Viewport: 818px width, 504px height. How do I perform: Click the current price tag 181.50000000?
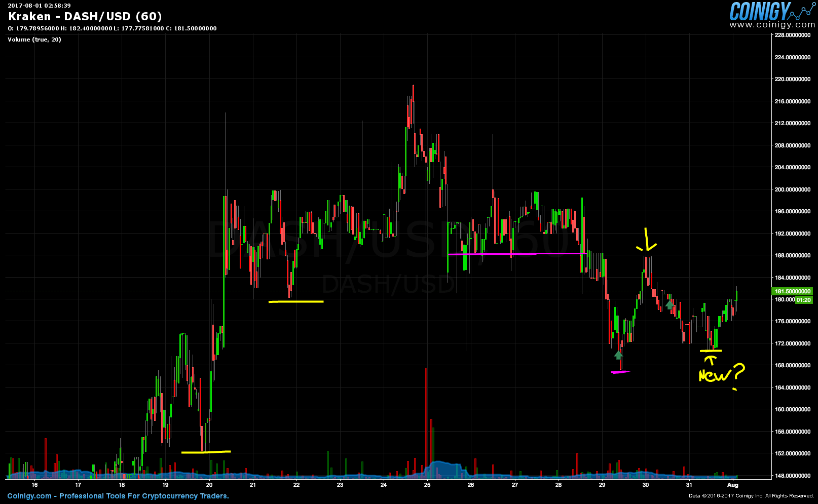(792, 291)
